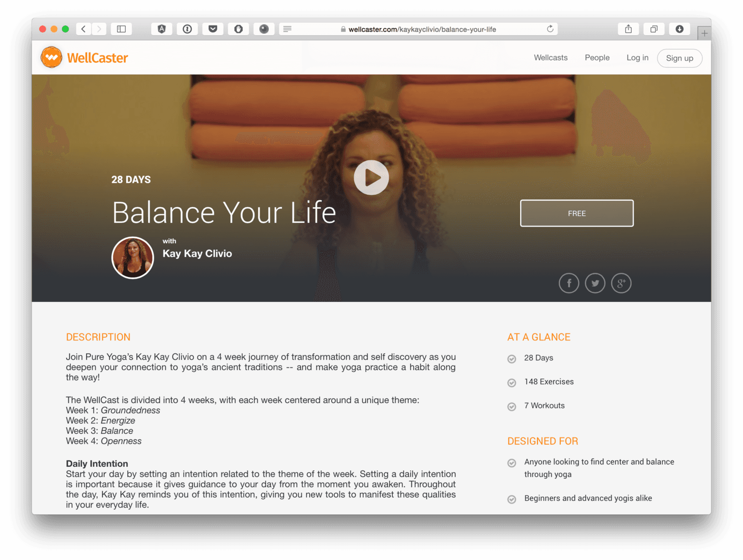Click 'Week 4: Openness' line

click(104, 441)
